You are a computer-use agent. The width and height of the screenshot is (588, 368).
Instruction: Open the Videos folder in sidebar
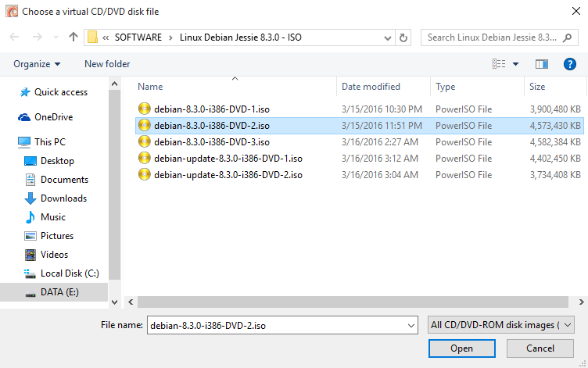(x=46, y=255)
